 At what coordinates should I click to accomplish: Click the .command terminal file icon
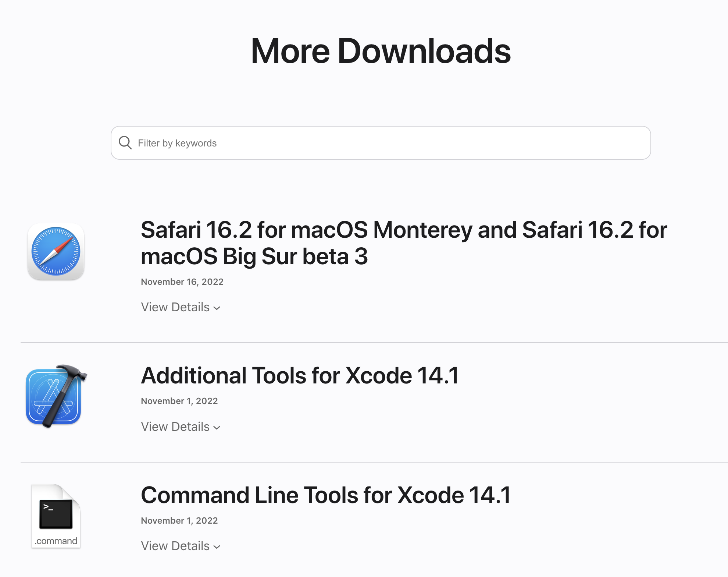coord(56,516)
